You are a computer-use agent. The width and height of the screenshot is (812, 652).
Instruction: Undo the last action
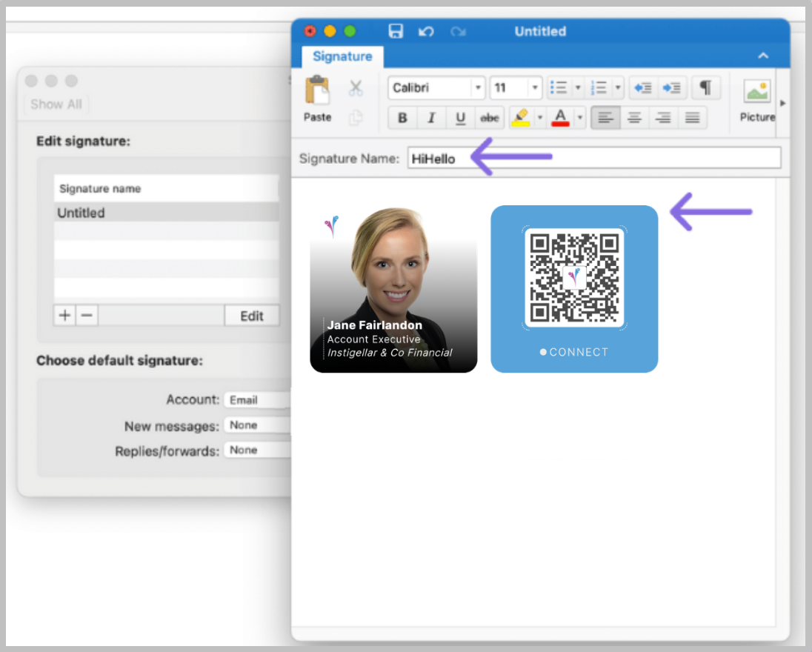point(426,32)
